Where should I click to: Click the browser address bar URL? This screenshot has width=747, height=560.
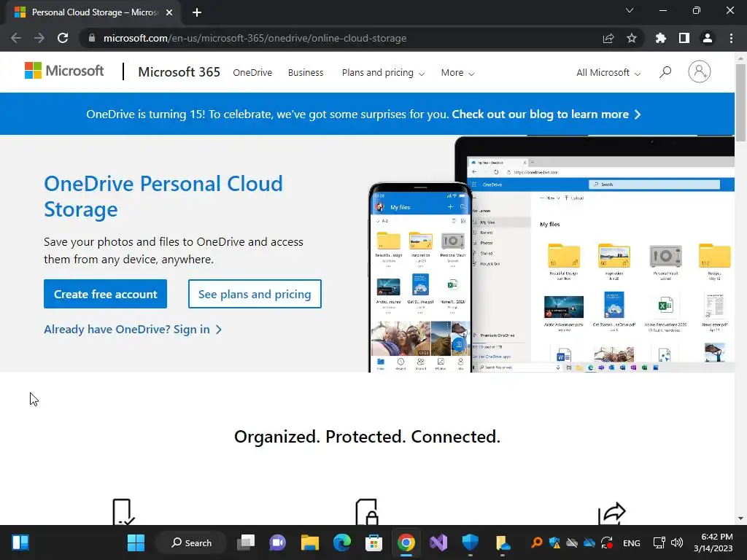[x=255, y=38]
